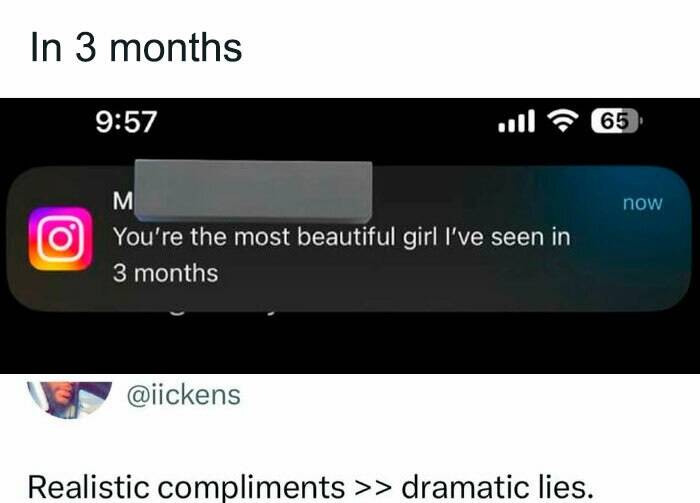The image size is (700, 503).
Task: Tap the battery indicator showing 65
Action: [617, 121]
